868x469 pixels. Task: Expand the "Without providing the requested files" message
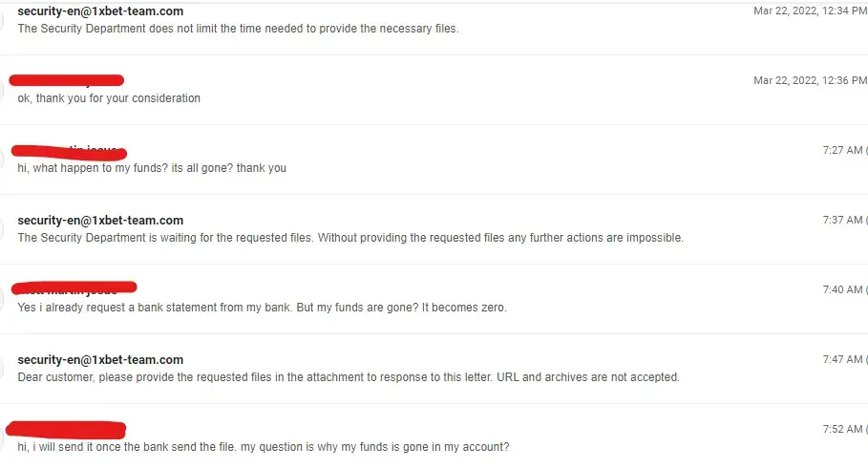click(350, 238)
